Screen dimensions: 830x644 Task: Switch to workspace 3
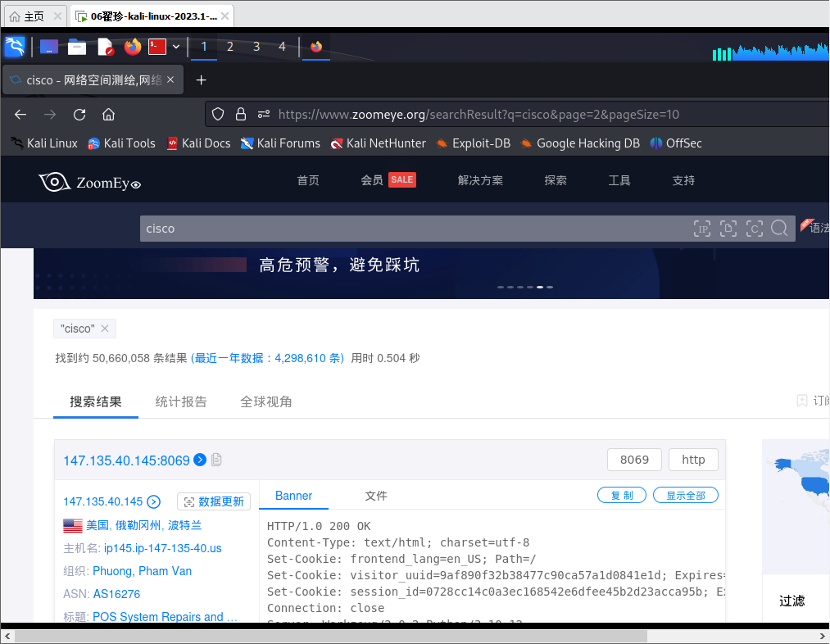(x=256, y=47)
